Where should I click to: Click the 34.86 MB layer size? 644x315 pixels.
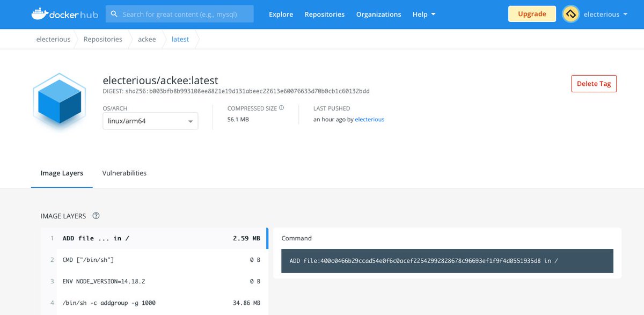click(x=246, y=303)
